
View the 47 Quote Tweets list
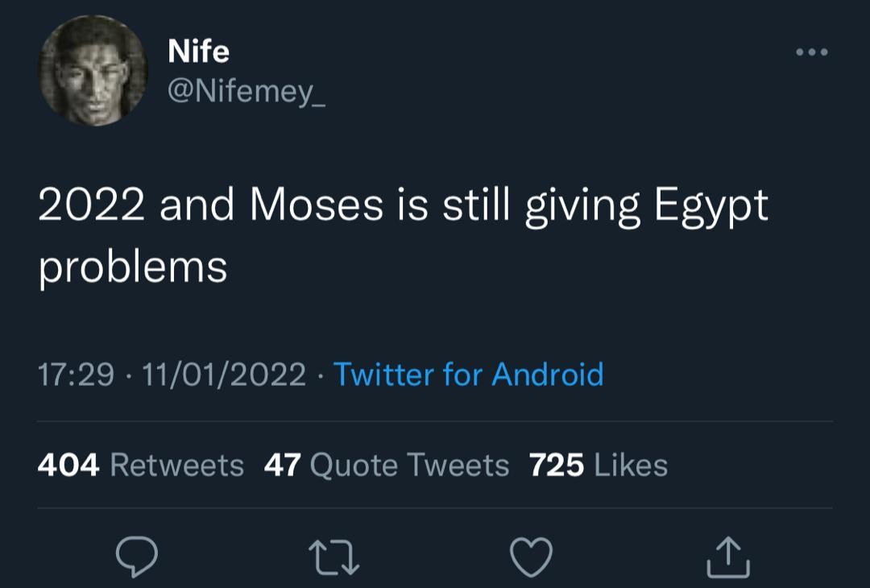[x=387, y=465]
